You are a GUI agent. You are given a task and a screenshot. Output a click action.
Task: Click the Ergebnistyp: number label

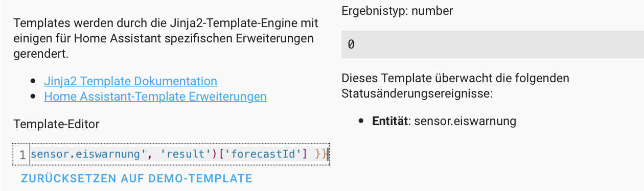[x=397, y=10]
